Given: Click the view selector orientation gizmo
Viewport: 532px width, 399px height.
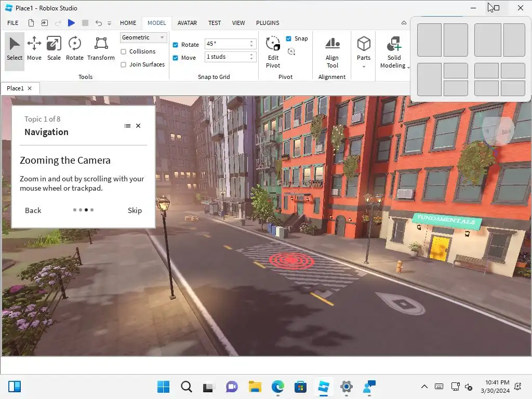Looking at the screenshot, I should click(498, 131).
